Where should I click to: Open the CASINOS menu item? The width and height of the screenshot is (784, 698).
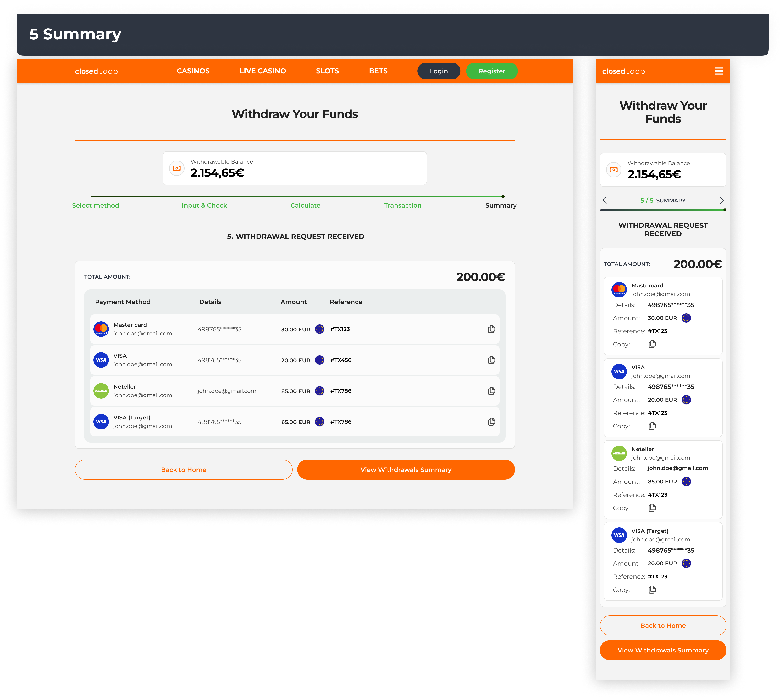point(193,71)
